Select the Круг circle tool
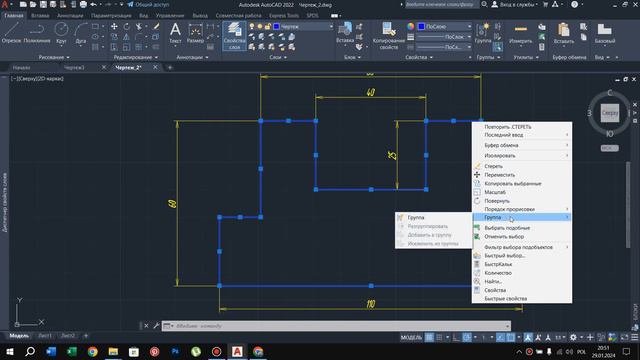Viewport: 640px width, 360px height. [61, 33]
